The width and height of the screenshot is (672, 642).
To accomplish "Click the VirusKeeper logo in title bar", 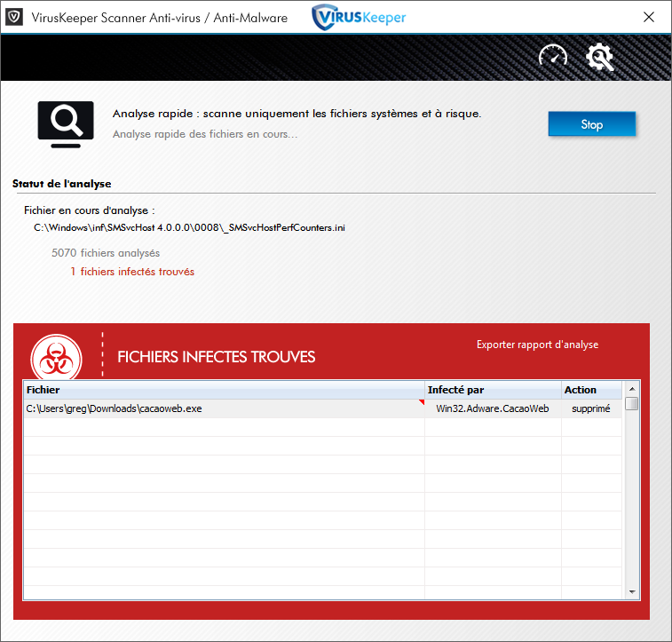I will (x=359, y=17).
